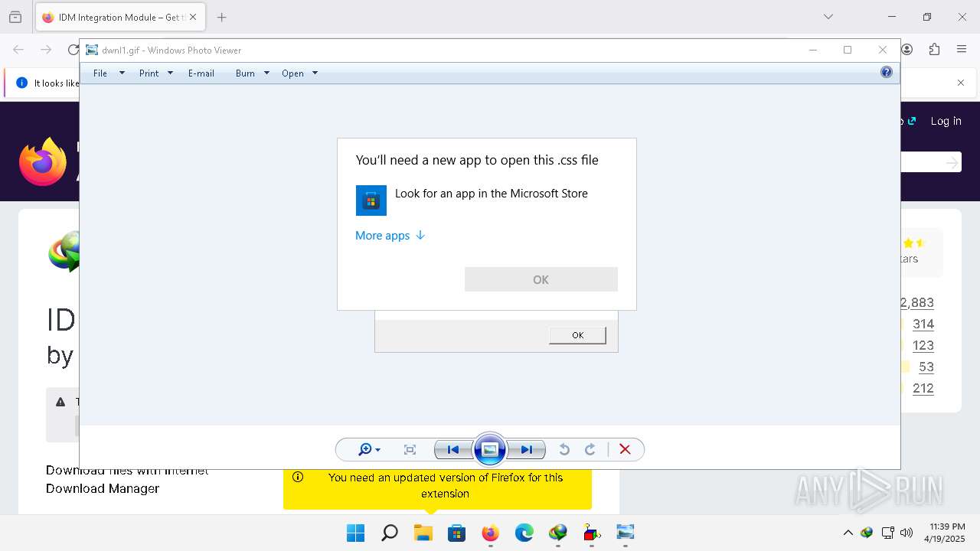980x551 pixels.
Task: Click the 212 ratings count link
Action: pyautogui.click(x=923, y=388)
